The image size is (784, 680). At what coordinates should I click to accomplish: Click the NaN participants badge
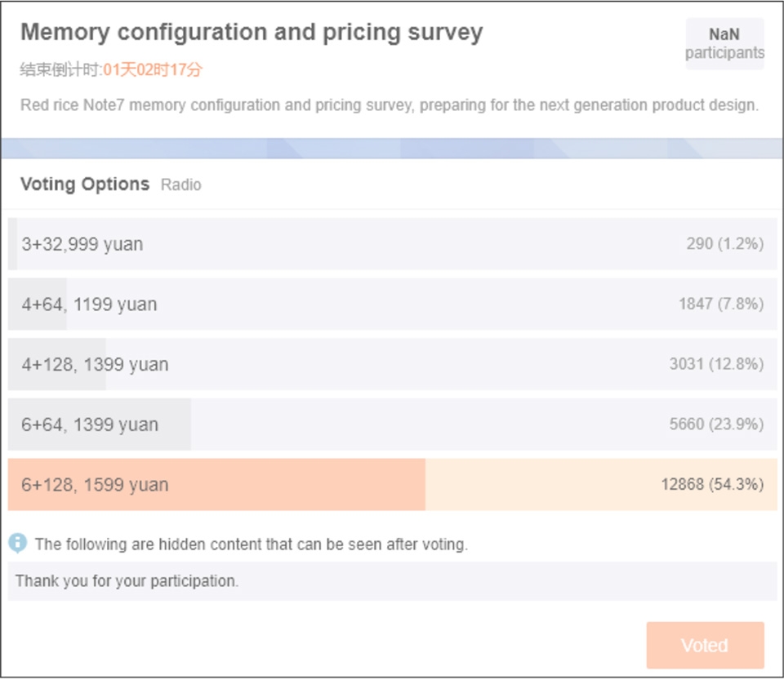click(724, 43)
